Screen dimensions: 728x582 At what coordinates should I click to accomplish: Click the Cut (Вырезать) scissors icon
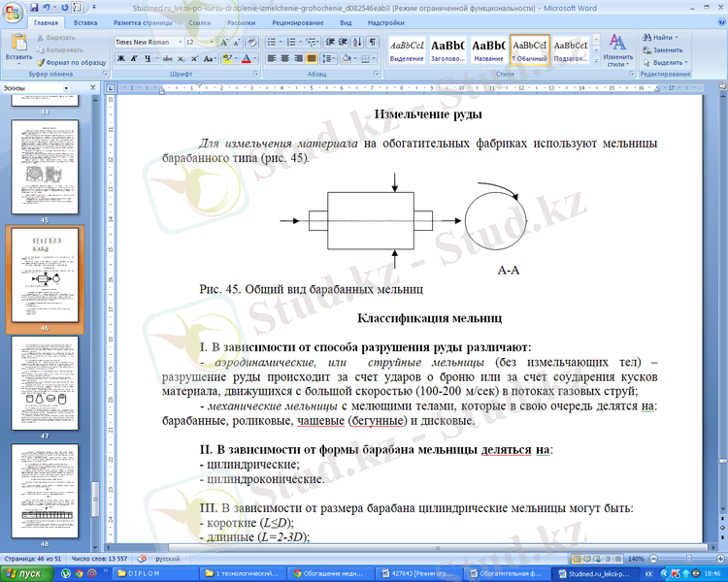(42, 37)
